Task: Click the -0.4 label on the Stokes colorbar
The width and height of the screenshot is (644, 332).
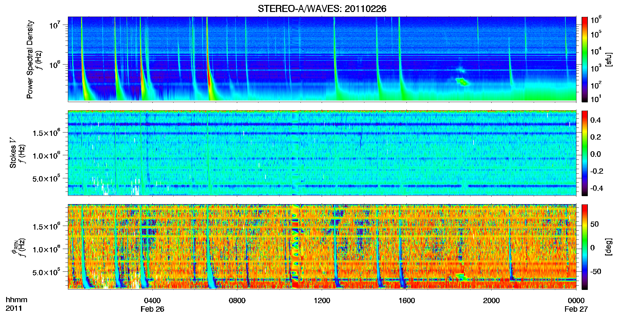Action: click(x=597, y=188)
